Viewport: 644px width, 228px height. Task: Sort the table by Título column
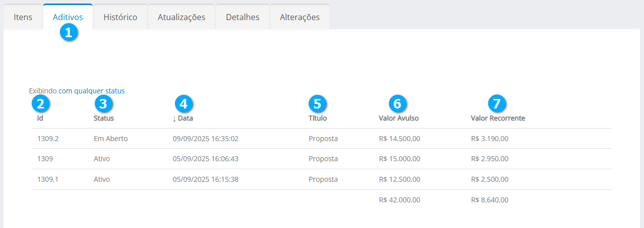318,119
